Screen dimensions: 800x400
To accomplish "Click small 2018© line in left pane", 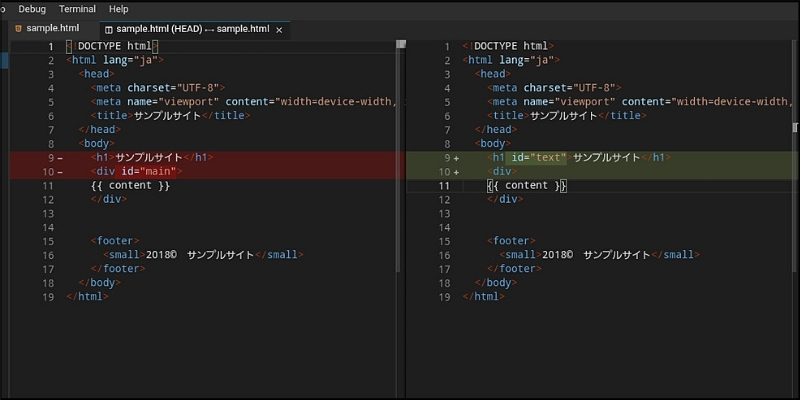I will coord(204,255).
